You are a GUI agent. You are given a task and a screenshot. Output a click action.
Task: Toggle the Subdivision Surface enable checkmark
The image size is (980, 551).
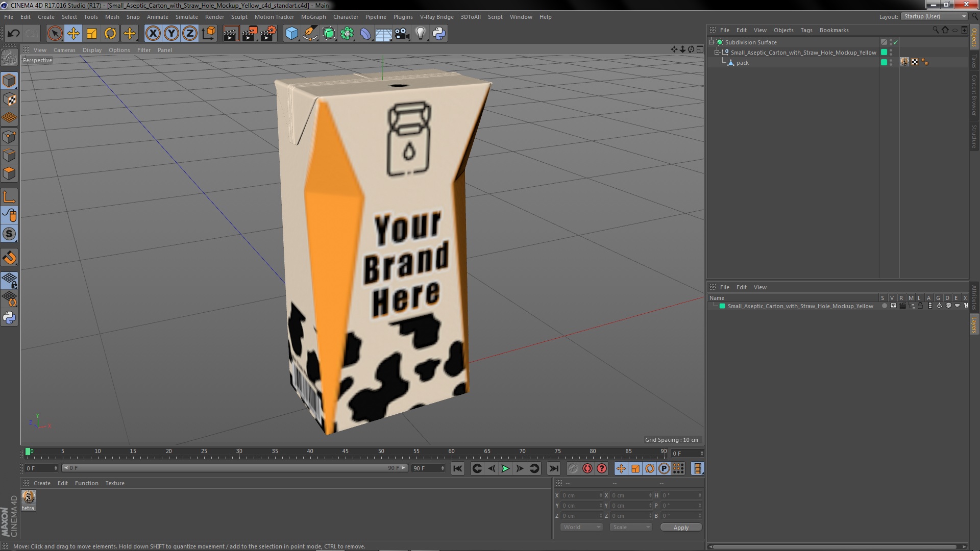896,42
